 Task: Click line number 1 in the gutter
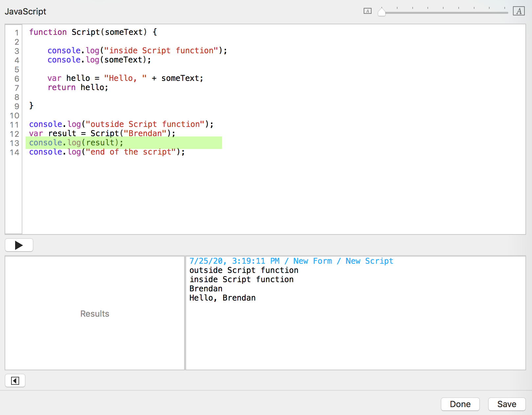[16, 33]
